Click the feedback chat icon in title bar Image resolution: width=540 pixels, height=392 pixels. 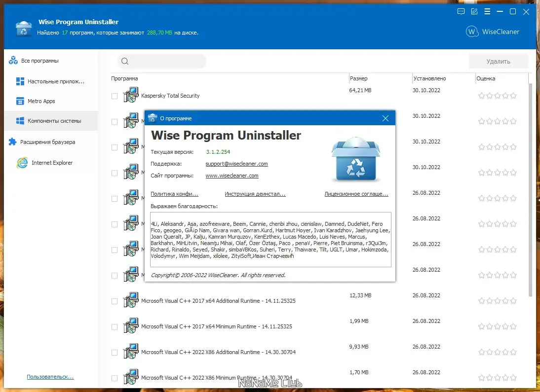pyautogui.click(x=461, y=12)
